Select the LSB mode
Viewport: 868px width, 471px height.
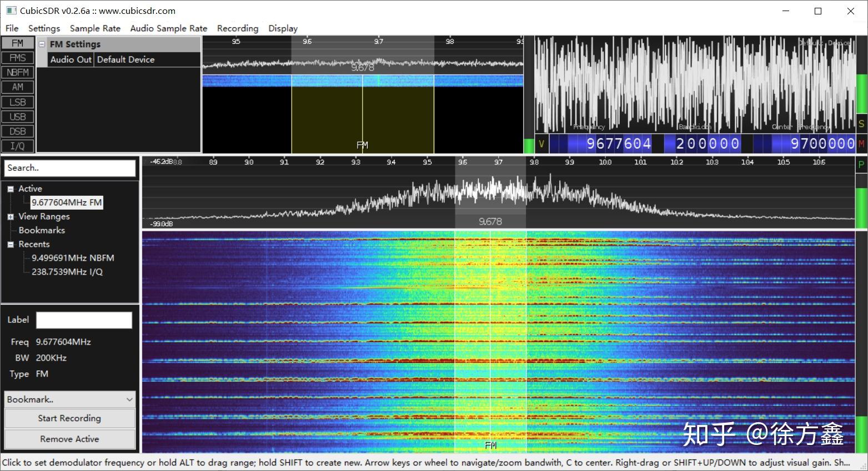click(17, 102)
